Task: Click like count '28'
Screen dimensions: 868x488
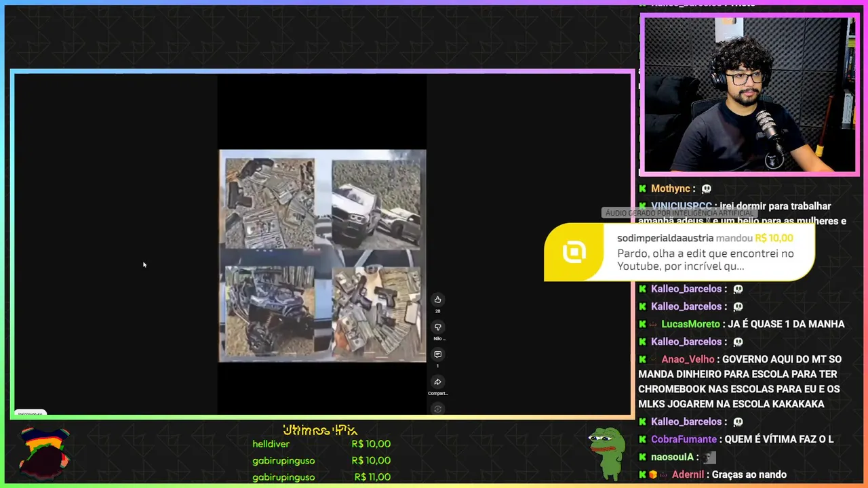Action: click(437, 311)
